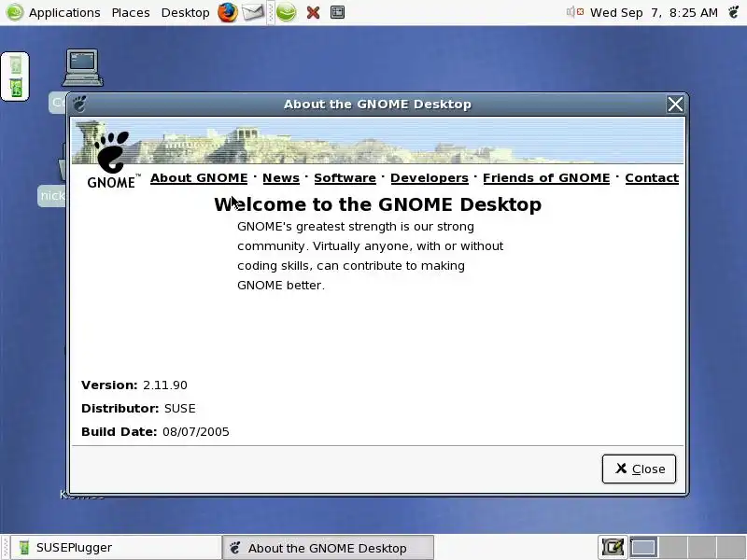This screenshot has width=747, height=560.
Task: Switch to the first workspace
Action: [644, 548]
